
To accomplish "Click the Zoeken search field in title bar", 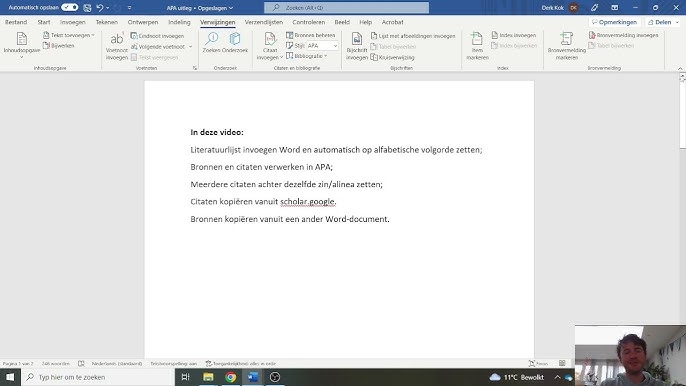I will (346, 7).
